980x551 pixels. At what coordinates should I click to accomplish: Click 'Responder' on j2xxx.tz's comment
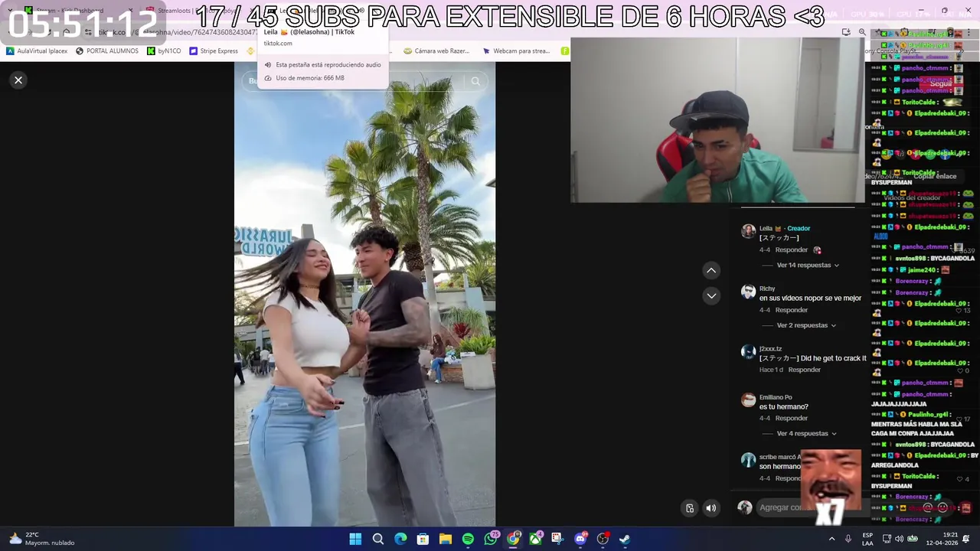[805, 370]
